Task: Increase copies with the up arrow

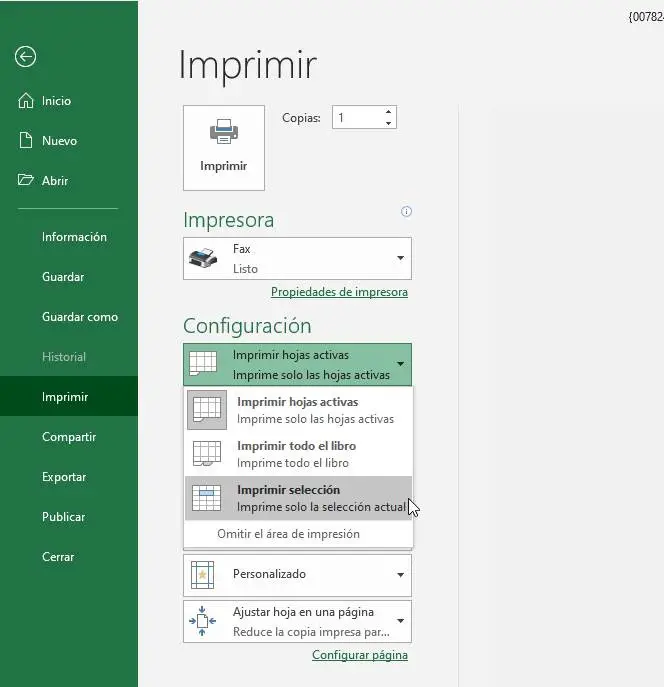Action: point(388,112)
